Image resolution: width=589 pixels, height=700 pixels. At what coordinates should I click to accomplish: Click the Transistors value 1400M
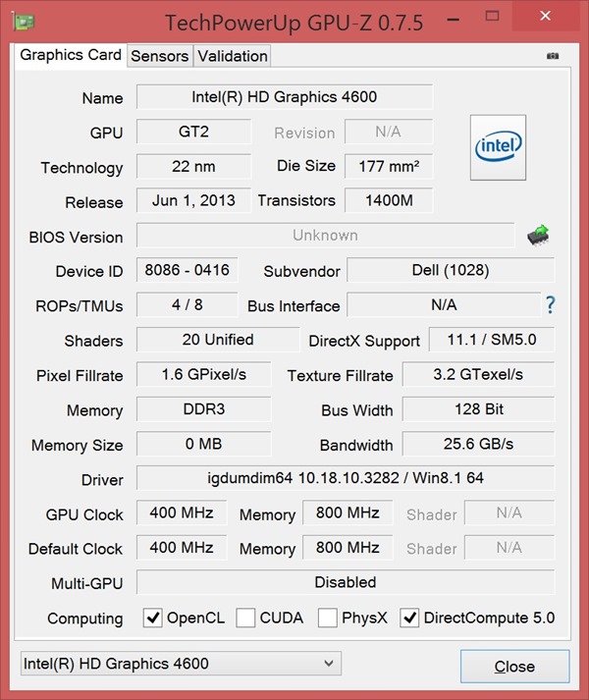coord(389,200)
